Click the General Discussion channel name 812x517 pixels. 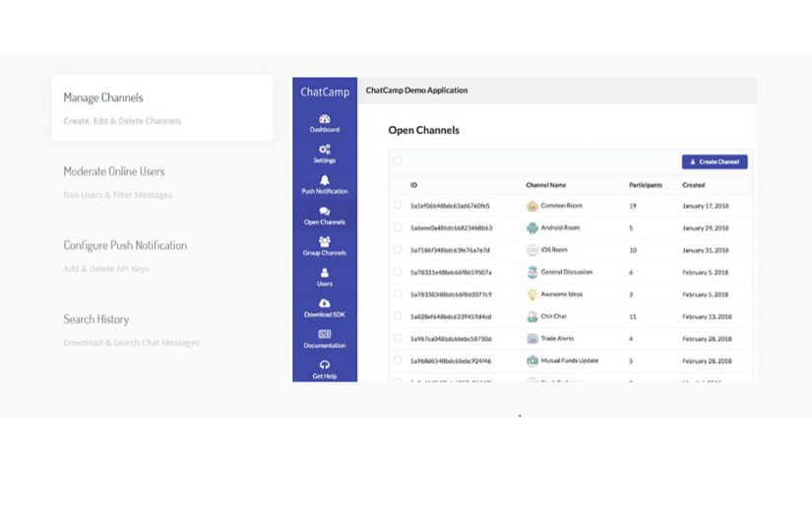[x=567, y=272]
